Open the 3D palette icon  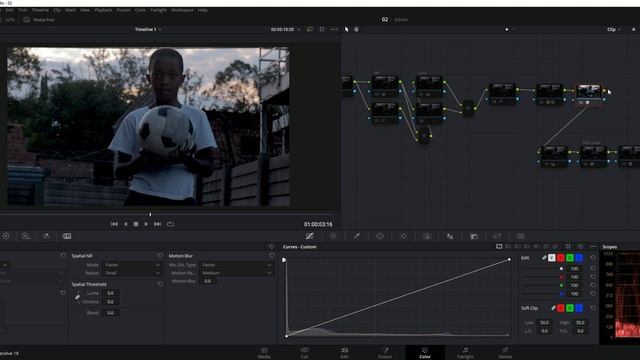[x=520, y=236]
